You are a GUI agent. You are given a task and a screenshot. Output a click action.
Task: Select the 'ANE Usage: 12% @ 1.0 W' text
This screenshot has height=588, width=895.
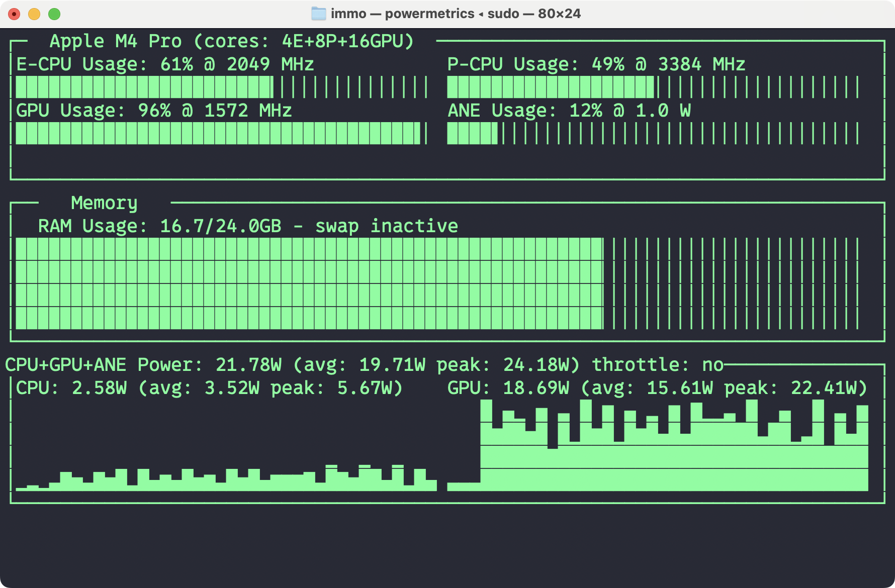click(569, 111)
